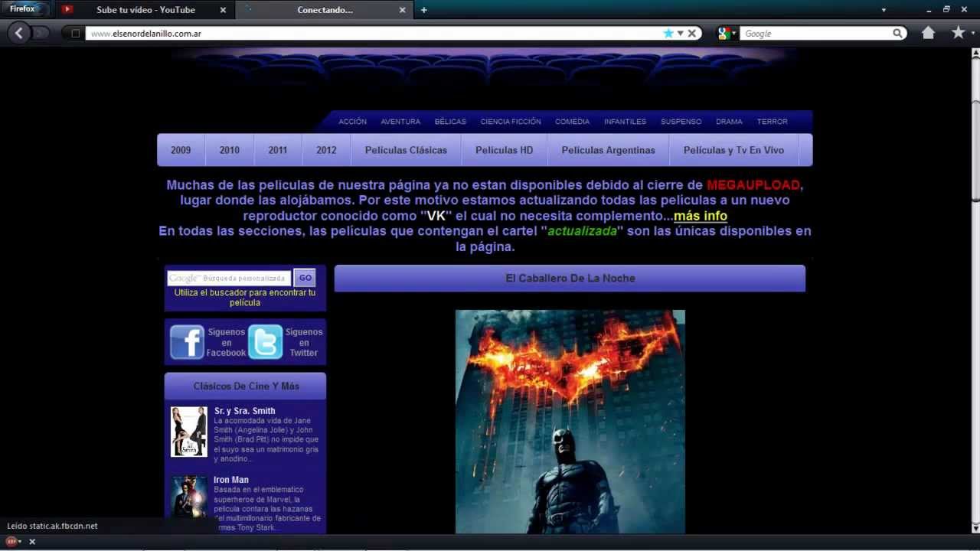The image size is (980, 551).
Task: Go to the browser home page icon
Action: tap(928, 33)
